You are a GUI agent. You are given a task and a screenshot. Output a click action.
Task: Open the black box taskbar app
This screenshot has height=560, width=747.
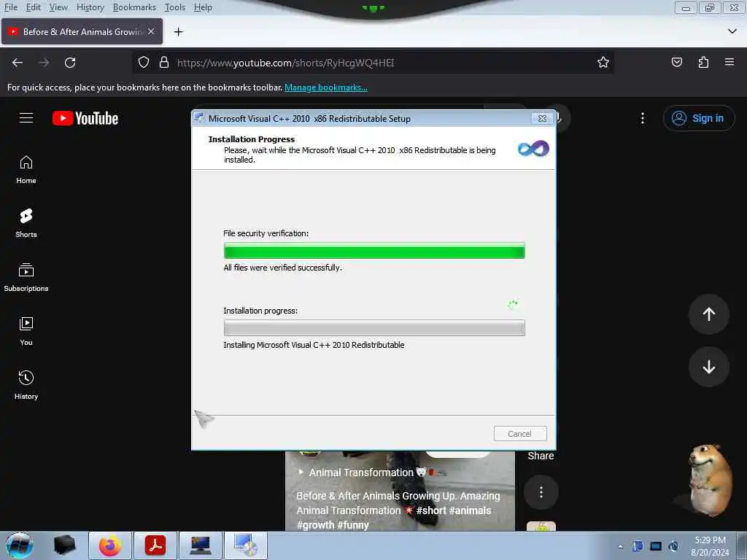pos(64,545)
